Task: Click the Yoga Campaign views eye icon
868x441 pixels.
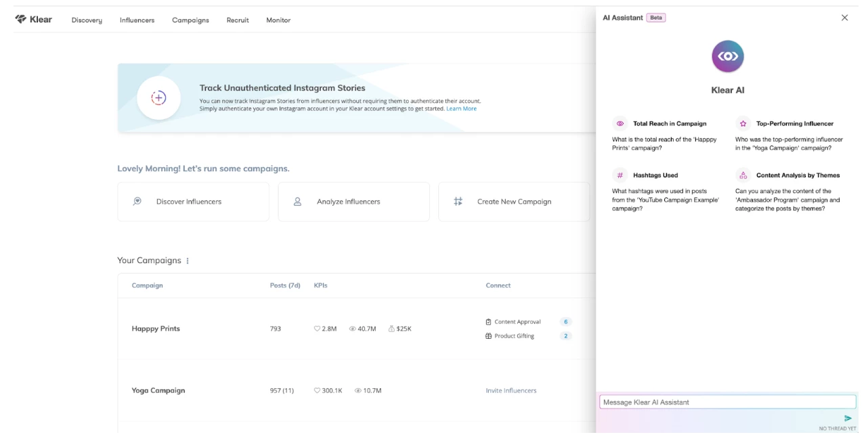Action: click(x=357, y=391)
